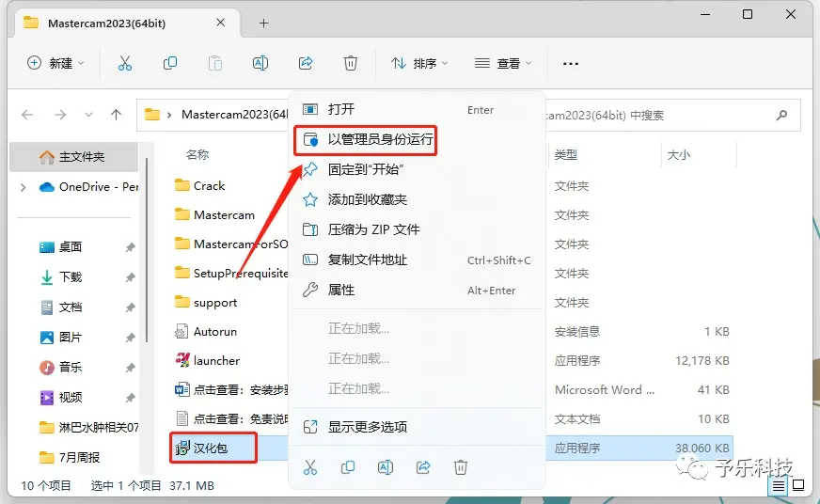Screen dimensions: 820x504
Task: Select 添加到收藏夹 menu entry
Action: tap(418, 199)
